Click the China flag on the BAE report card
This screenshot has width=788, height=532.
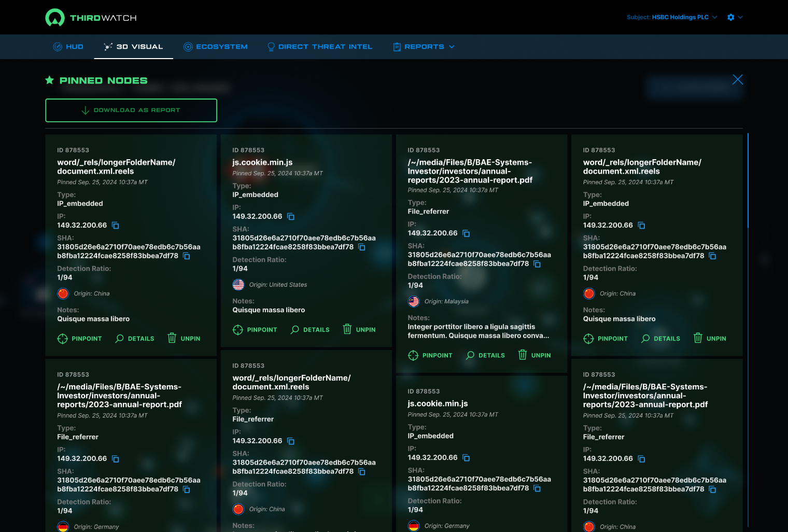(589, 526)
